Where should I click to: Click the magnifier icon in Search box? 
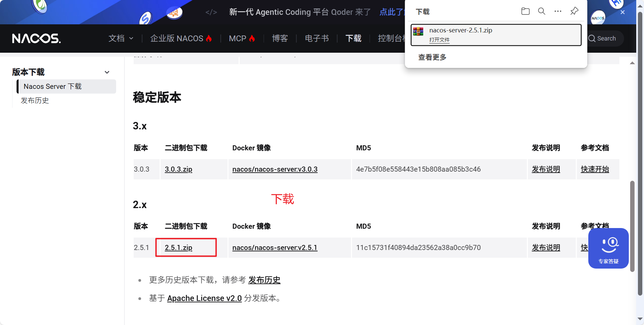(592, 39)
